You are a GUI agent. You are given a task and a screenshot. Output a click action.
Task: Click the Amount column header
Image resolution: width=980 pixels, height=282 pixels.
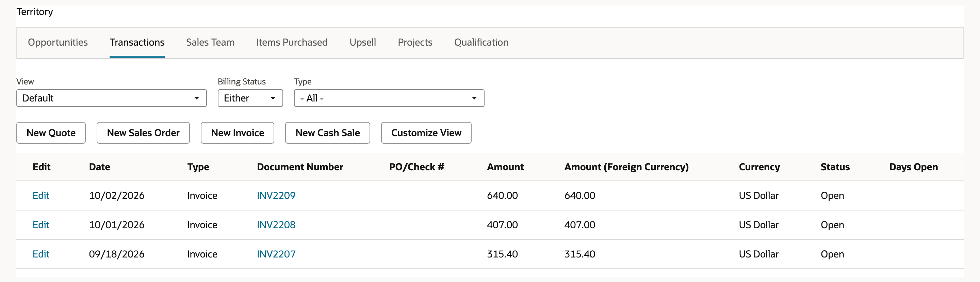click(505, 167)
